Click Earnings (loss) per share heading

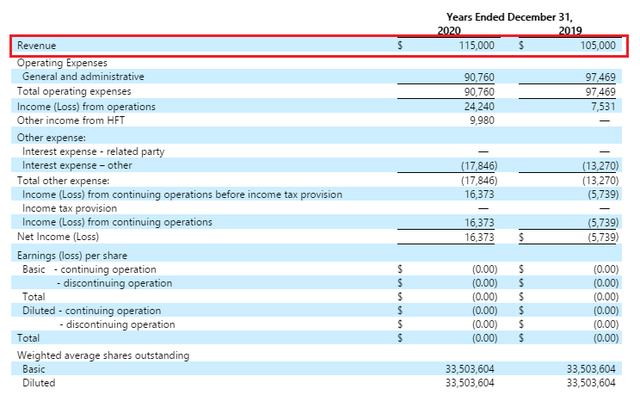(x=72, y=255)
